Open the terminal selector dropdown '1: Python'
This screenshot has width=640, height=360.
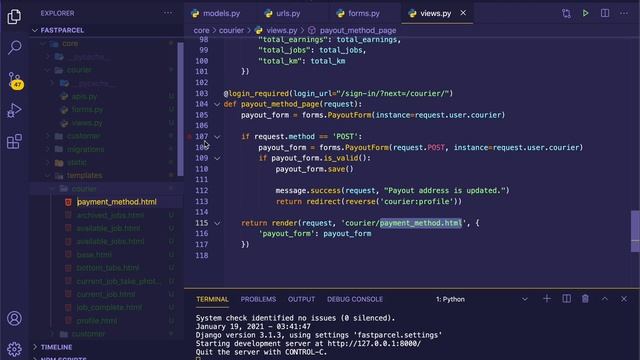pyautogui.click(x=482, y=299)
